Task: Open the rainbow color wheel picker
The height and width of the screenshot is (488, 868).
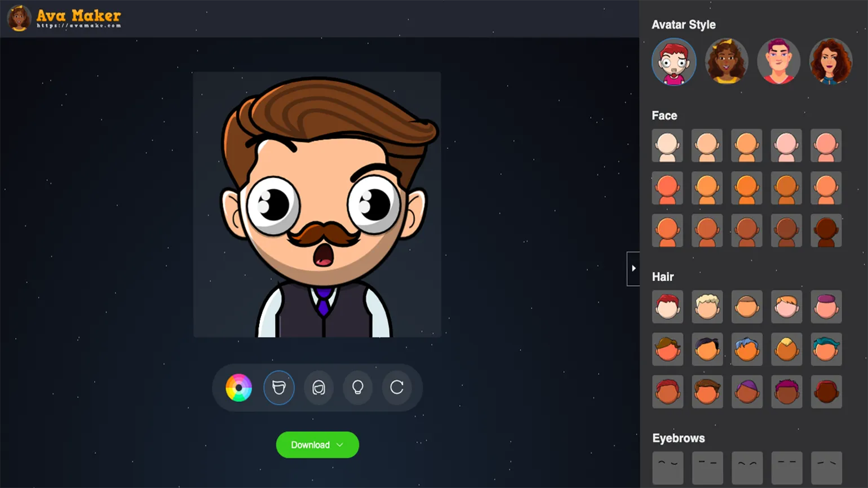Action: point(238,388)
